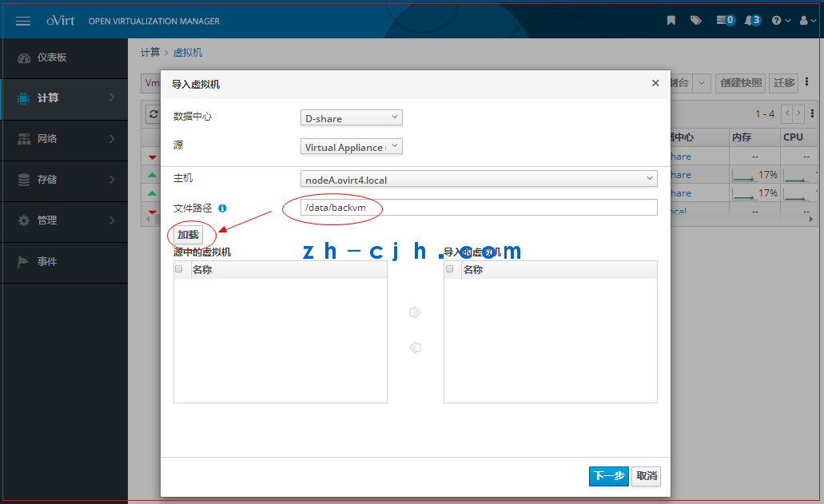Open the 源 Virtual Appliance dropdown

(x=351, y=146)
